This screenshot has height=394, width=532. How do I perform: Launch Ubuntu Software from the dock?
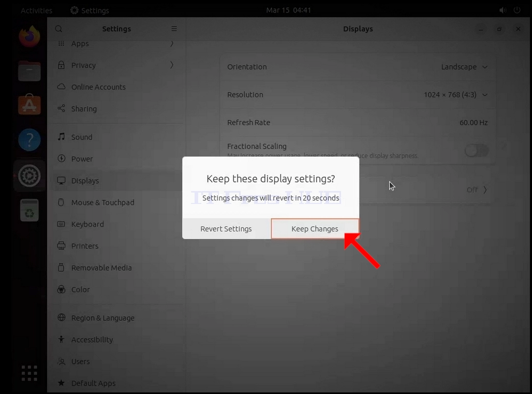[x=29, y=104]
